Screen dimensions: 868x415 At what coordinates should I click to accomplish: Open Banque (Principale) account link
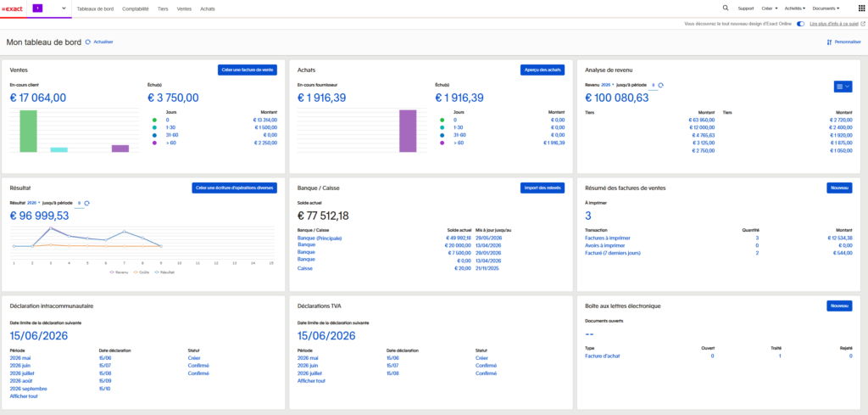(x=320, y=238)
